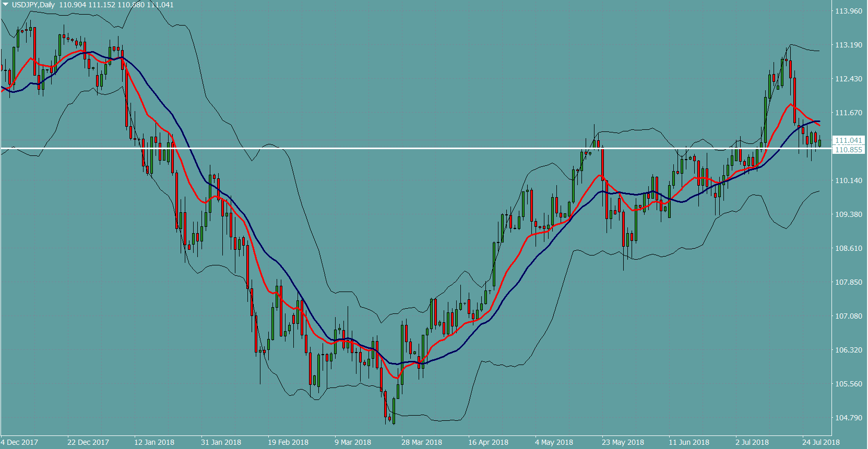Click the 110.140 price axis label
This screenshot has height=449, width=868.
[x=848, y=180]
